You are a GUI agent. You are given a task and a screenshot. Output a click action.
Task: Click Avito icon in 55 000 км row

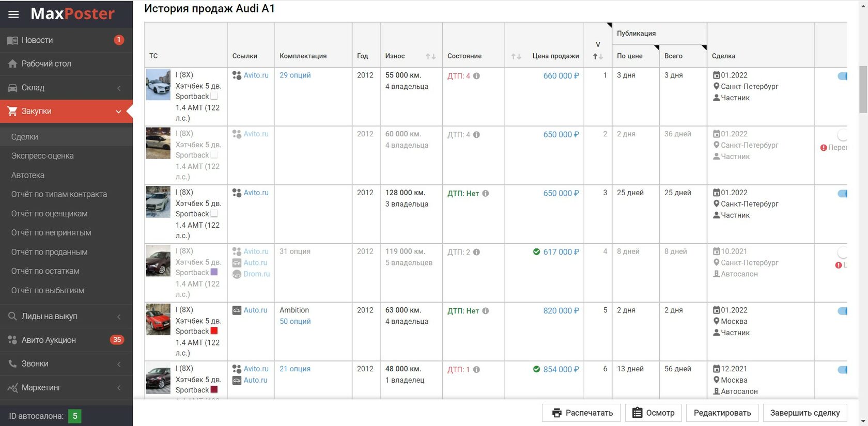coord(237,75)
